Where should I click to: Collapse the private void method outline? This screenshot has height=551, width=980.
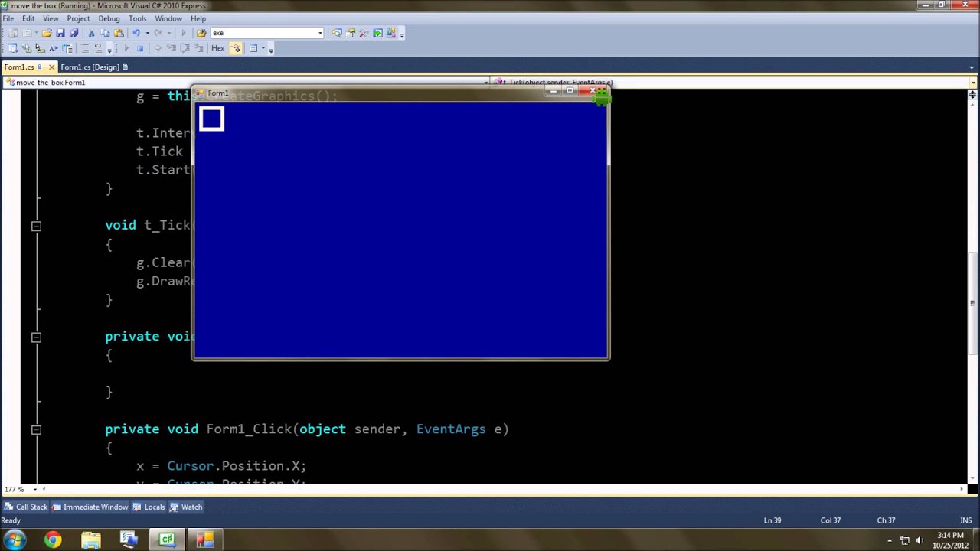(x=36, y=337)
